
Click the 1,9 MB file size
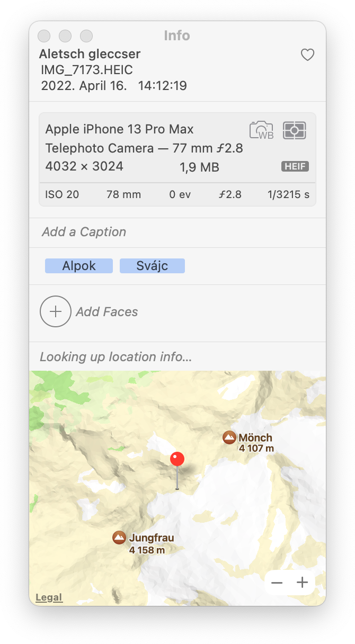(199, 167)
